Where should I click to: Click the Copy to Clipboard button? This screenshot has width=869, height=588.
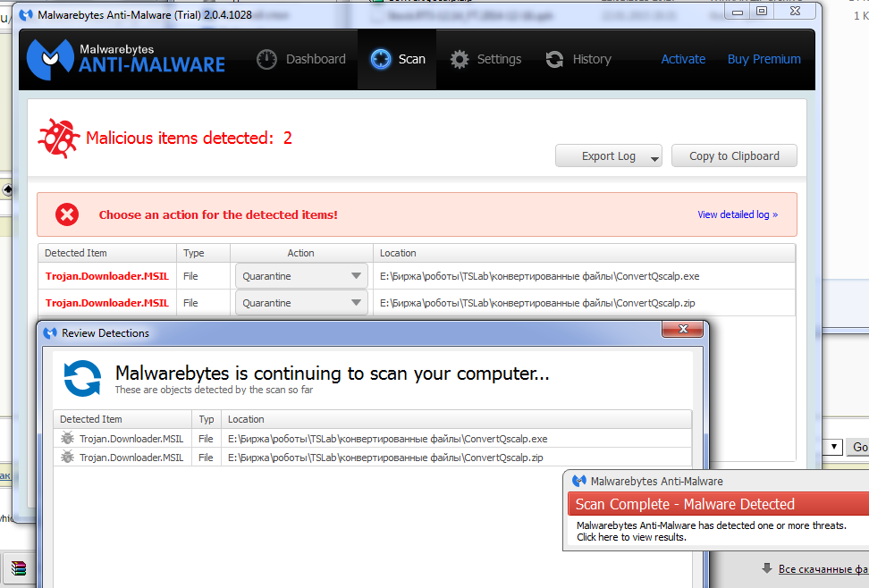[x=734, y=156]
